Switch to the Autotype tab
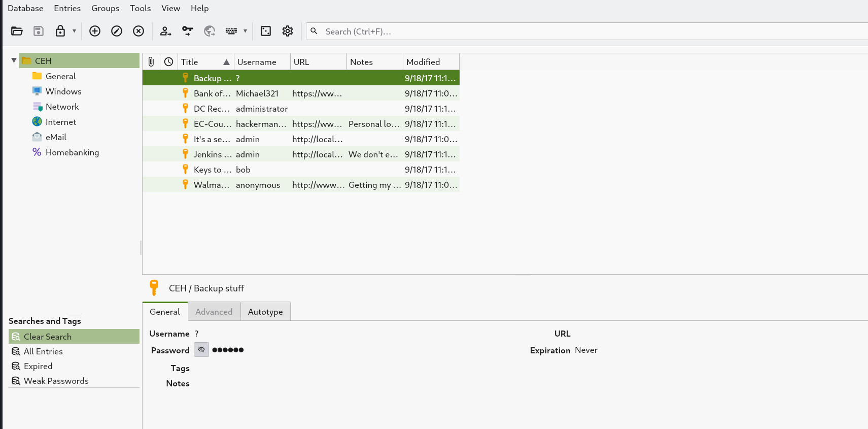This screenshot has width=868, height=429. (x=265, y=312)
